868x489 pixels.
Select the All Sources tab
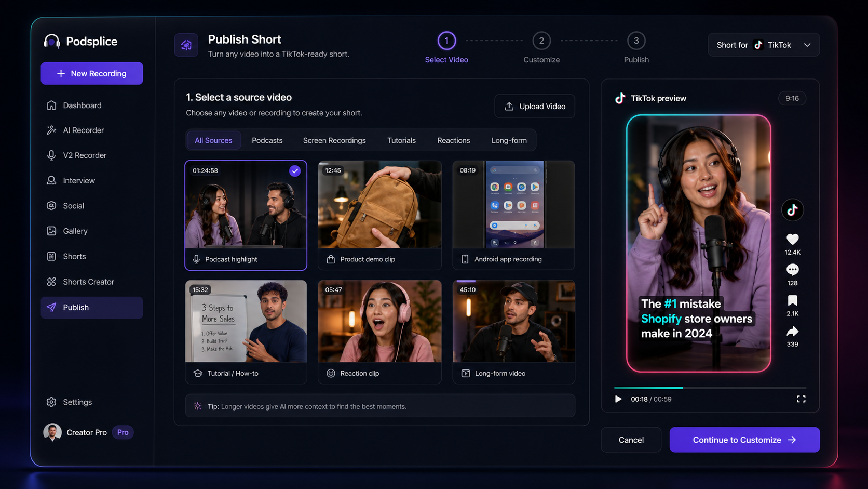point(213,140)
